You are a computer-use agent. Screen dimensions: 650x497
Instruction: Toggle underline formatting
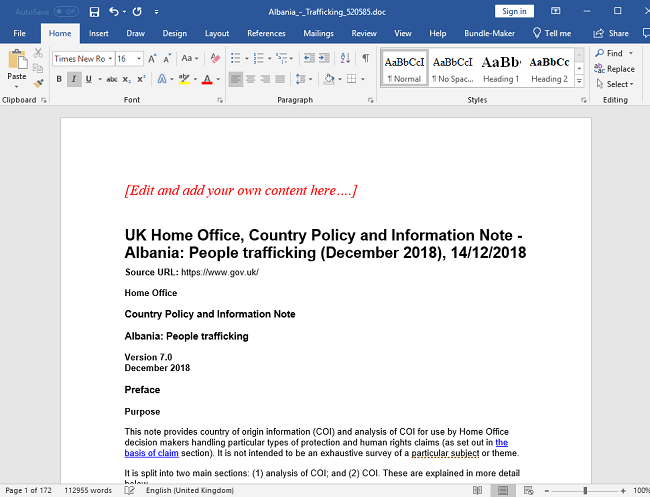[x=89, y=79]
